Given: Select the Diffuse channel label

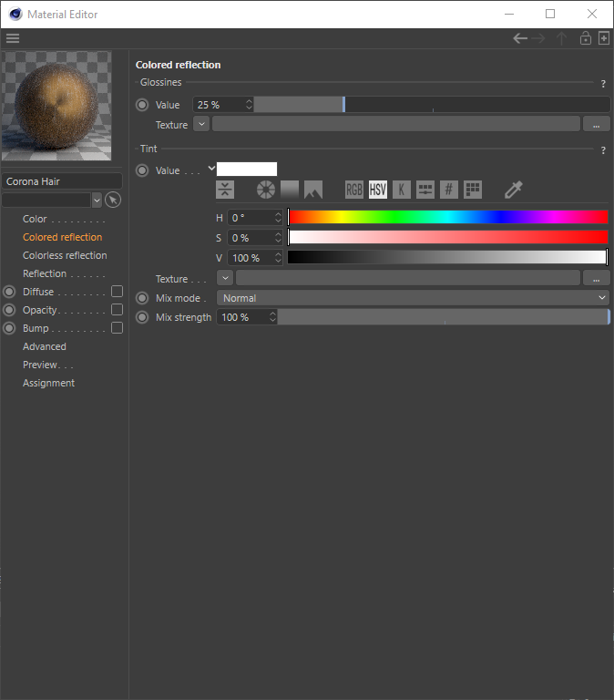Looking at the screenshot, I should (x=38, y=292).
